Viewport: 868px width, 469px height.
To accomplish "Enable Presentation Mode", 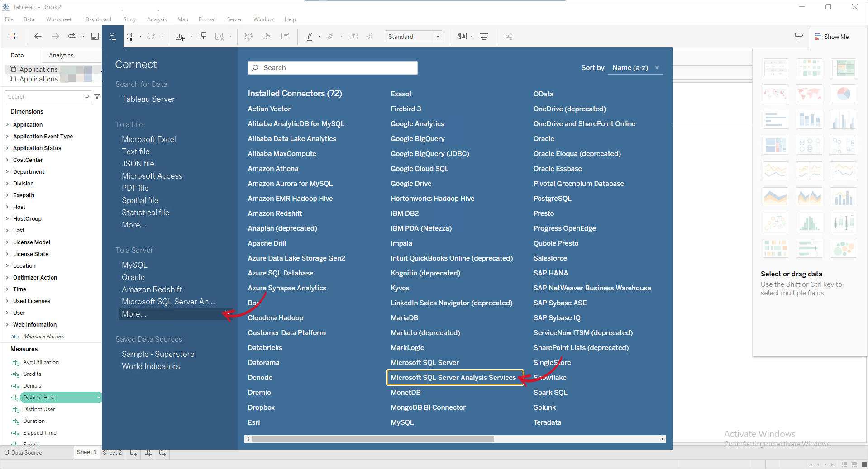I will tap(484, 36).
